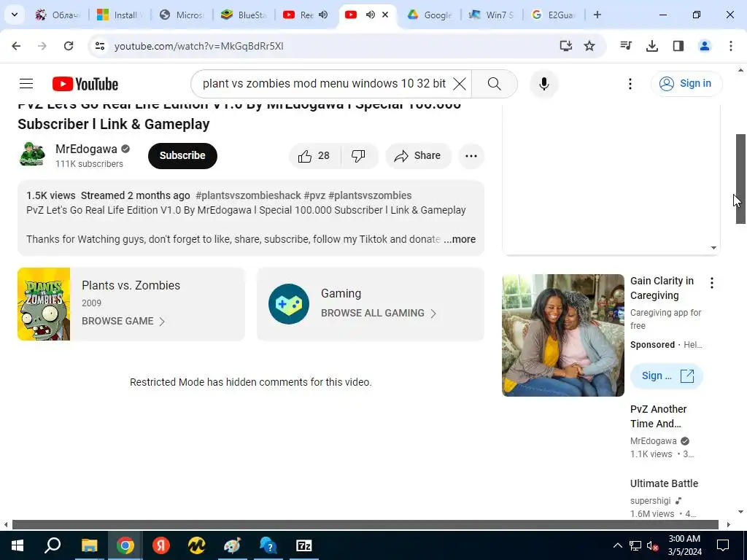Go back with browser back arrow

[x=16, y=46]
